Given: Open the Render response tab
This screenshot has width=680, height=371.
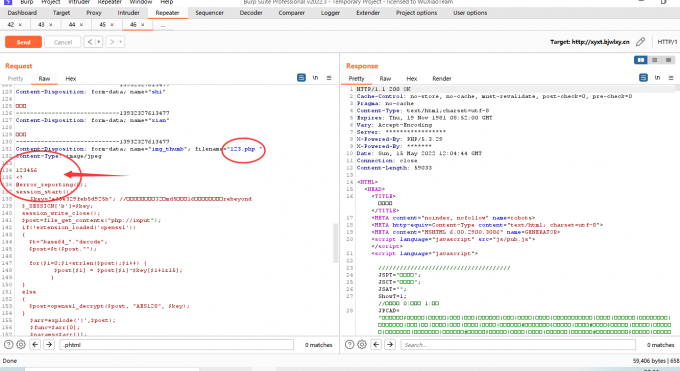Looking at the screenshot, I should (441, 79).
